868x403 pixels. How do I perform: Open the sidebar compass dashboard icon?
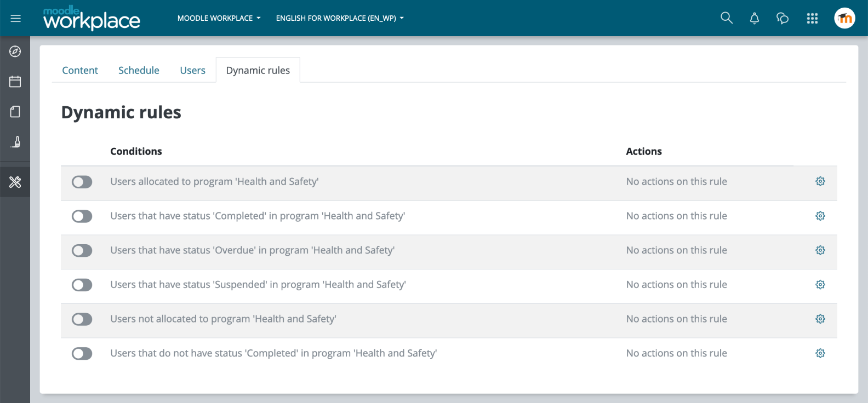(15, 51)
